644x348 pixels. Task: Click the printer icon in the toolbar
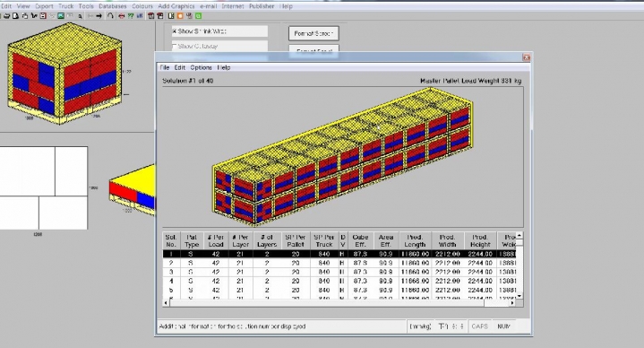pos(6,16)
